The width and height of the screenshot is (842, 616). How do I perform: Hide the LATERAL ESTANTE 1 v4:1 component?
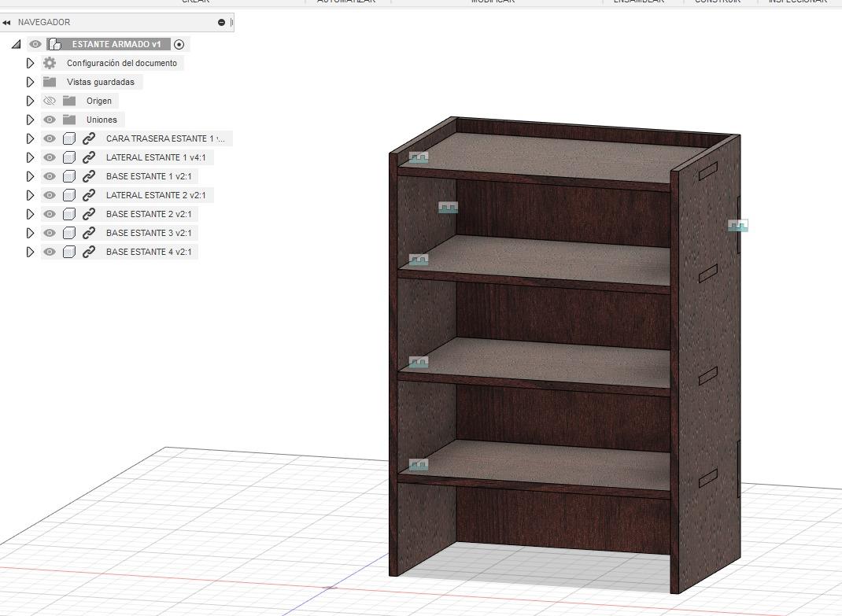coord(50,157)
